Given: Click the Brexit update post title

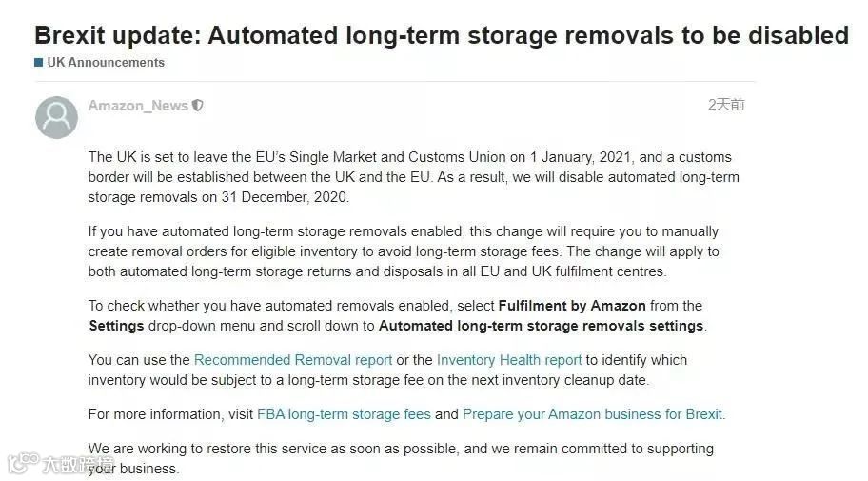Looking at the screenshot, I should 442,35.
